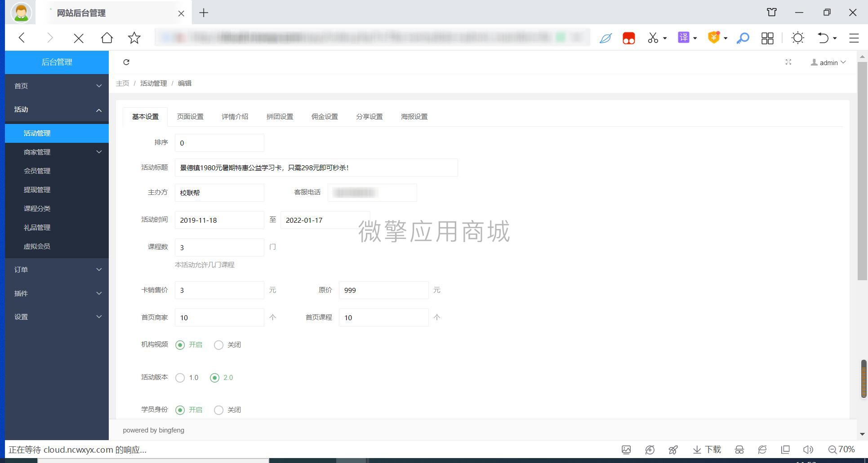This screenshot has height=463, width=868.
Task: Open screenshot tool dropdown arrow
Action: tap(665, 38)
